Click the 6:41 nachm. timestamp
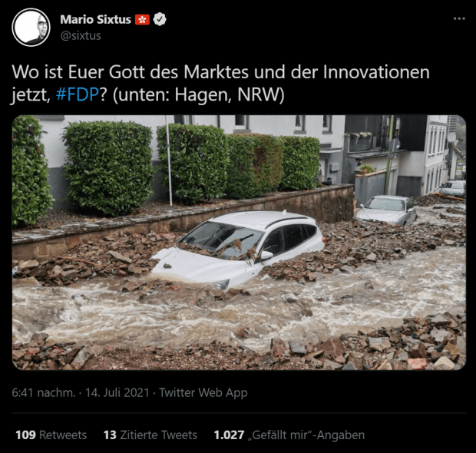The image size is (476, 453). click(44, 392)
